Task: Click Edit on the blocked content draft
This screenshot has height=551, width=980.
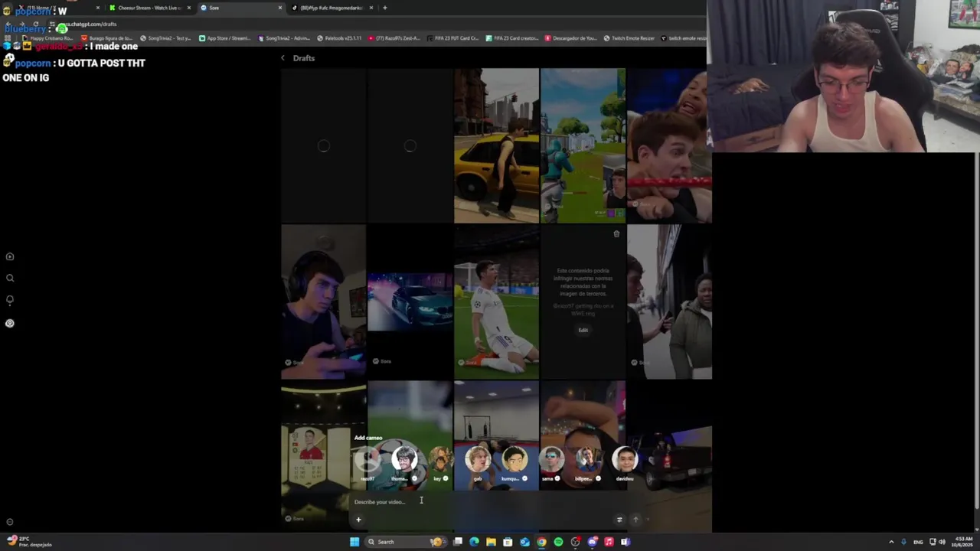Action: click(x=583, y=330)
